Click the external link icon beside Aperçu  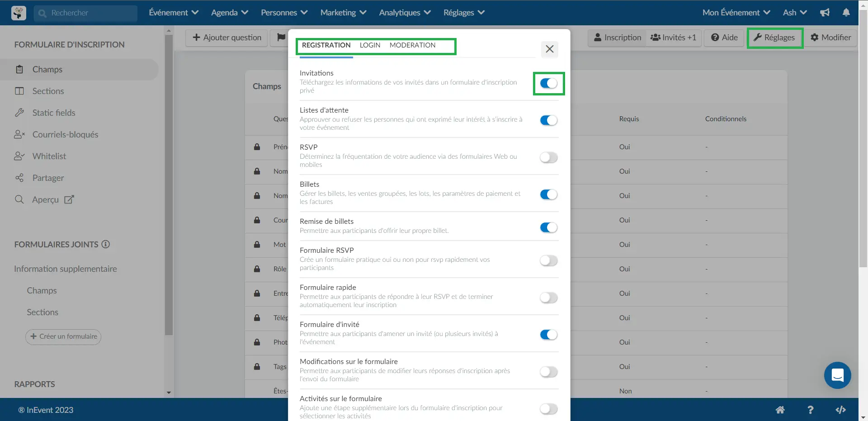pyautogui.click(x=69, y=199)
